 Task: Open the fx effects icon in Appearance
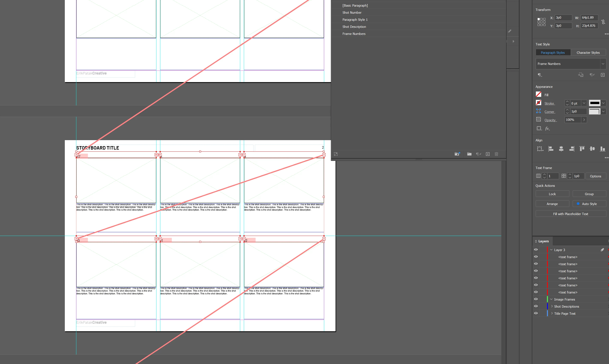pos(547,129)
